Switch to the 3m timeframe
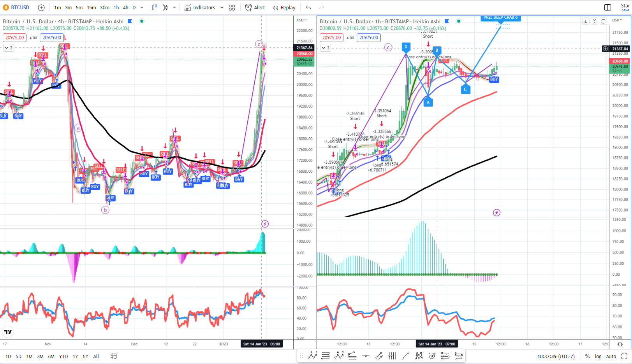The image size is (632, 364). pos(69,7)
